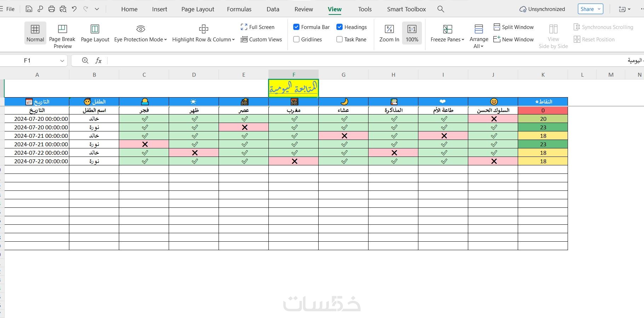Switch to Page Layout view icon
The image size is (644, 318).
(x=95, y=29)
